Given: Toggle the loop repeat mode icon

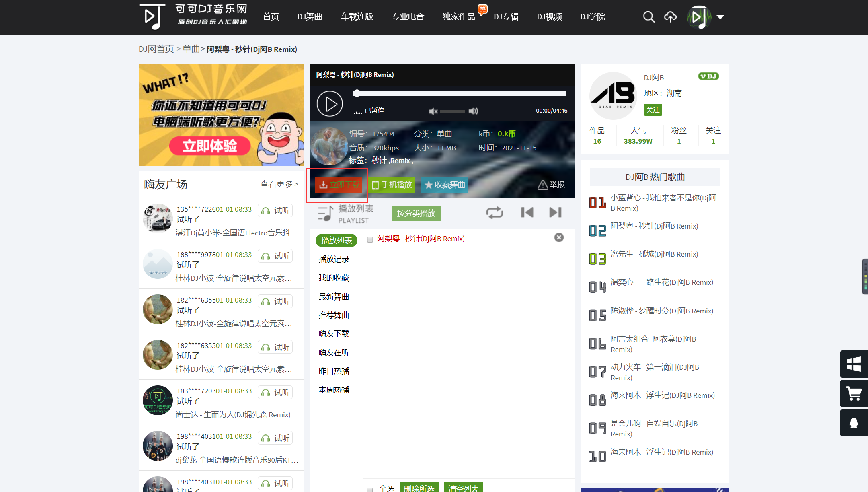Looking at the screenshot, I should [x=495, y=212].
